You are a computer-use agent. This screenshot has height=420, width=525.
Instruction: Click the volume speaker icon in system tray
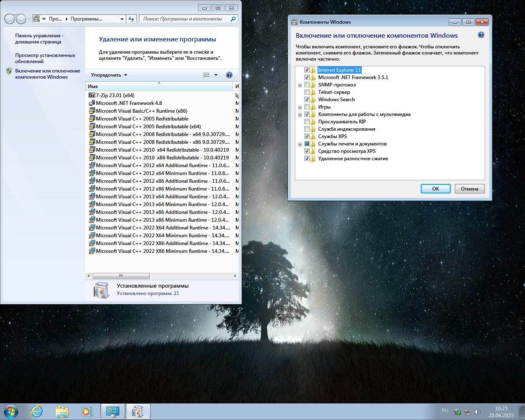coord(477,412)
